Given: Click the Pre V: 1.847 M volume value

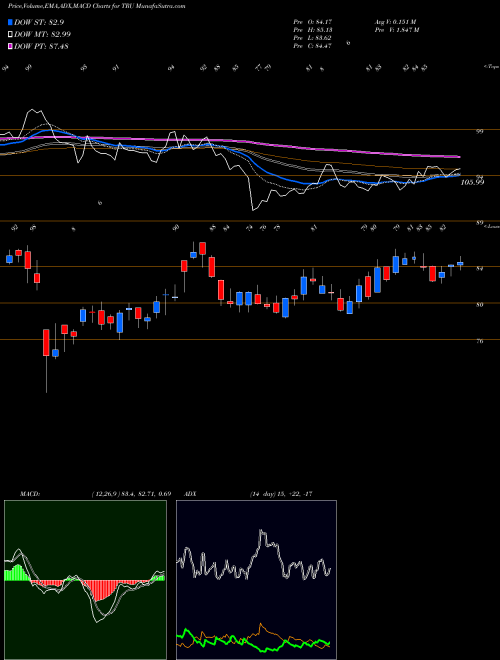Looking at the screenshot, I should point(396,30).
